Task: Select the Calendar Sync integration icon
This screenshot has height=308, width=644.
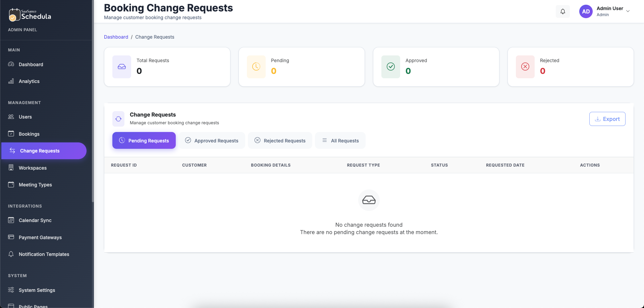Action: pyautogui.click(x=11, y=220)
